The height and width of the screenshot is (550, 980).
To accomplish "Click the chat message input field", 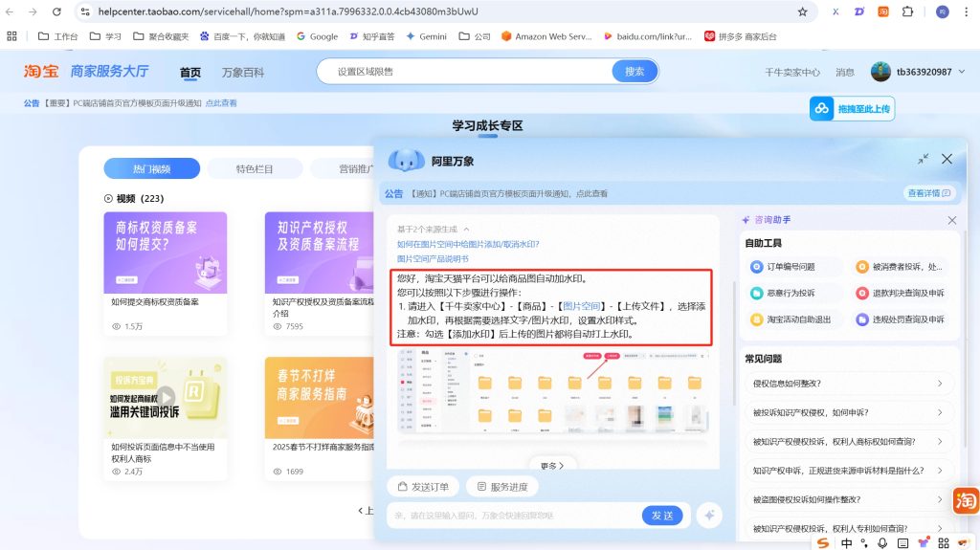I will point(512,516).
